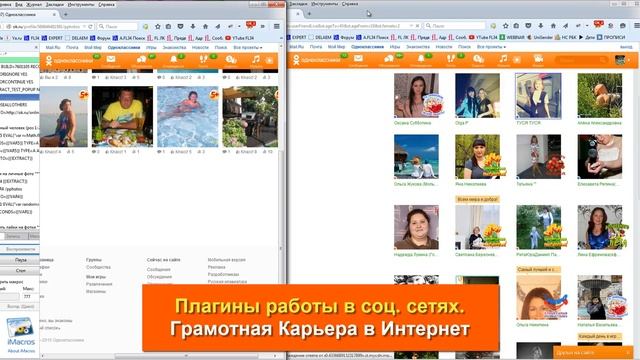Show toolbar overflow chevron in left Firefox window
The image size is (640, 360).
262,26
